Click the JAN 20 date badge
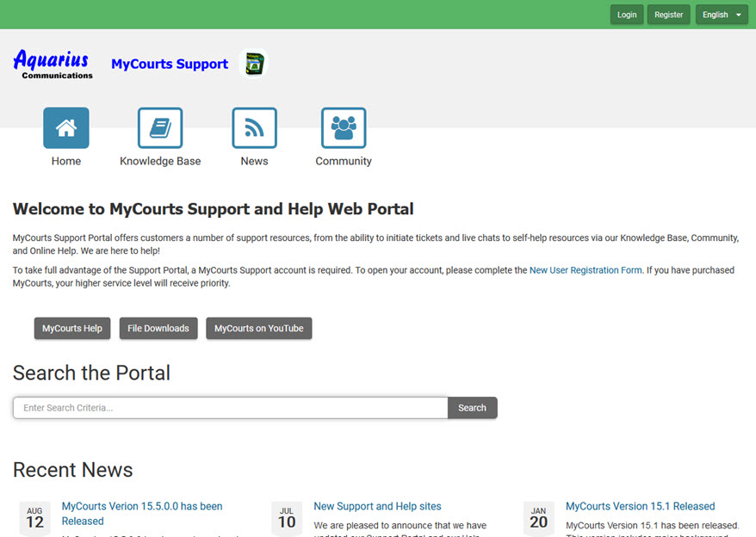The width and height of the screenshot is (756, 537). pyautogui.click(x=538, y=518)
